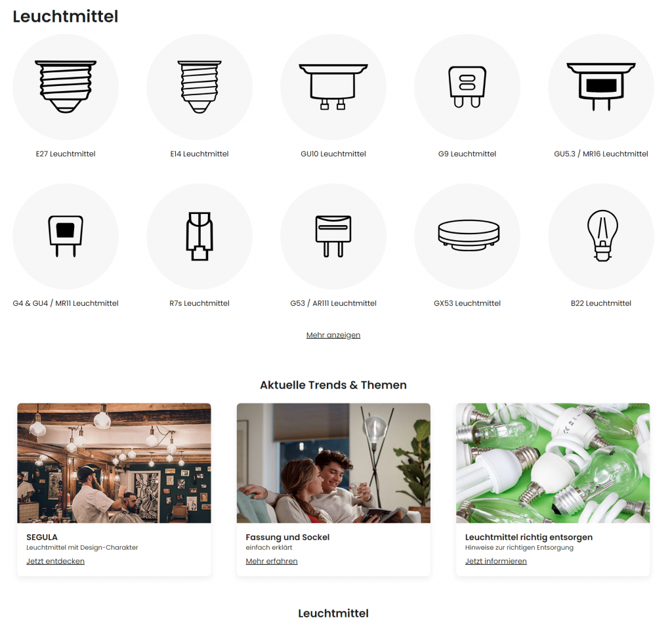This screenshot has height=622, width=672.
Task: Select the E27 screw base icon
Action: pyautogui.click(x=66, y=87)
